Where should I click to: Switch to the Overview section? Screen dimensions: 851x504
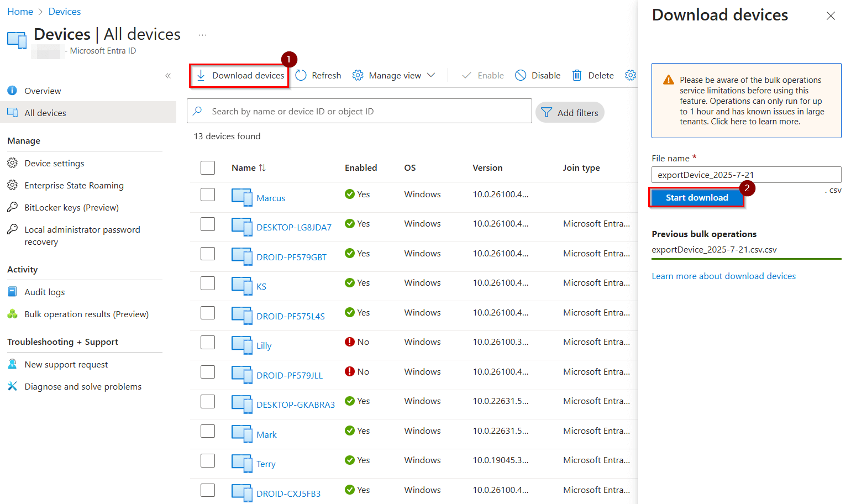[x=44, y=90]
